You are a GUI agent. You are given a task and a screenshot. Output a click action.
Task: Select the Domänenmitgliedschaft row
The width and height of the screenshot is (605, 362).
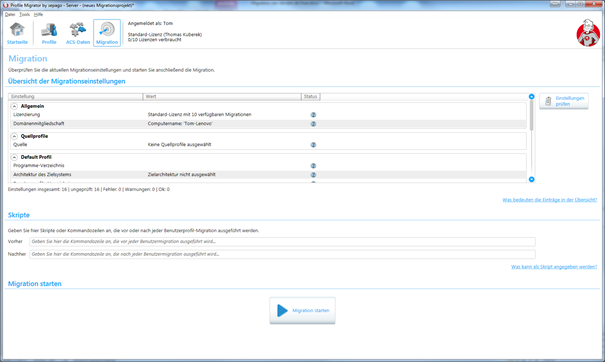(269, 124)
